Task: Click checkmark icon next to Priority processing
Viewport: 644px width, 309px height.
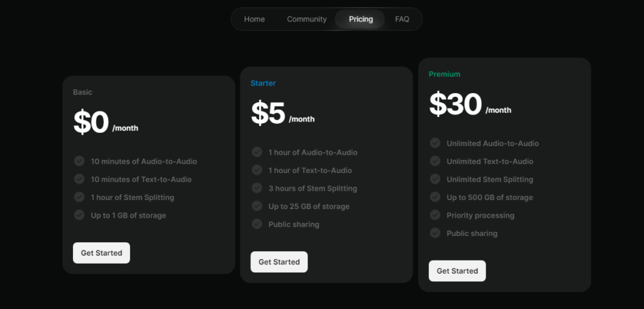Action: coord(435,215)
